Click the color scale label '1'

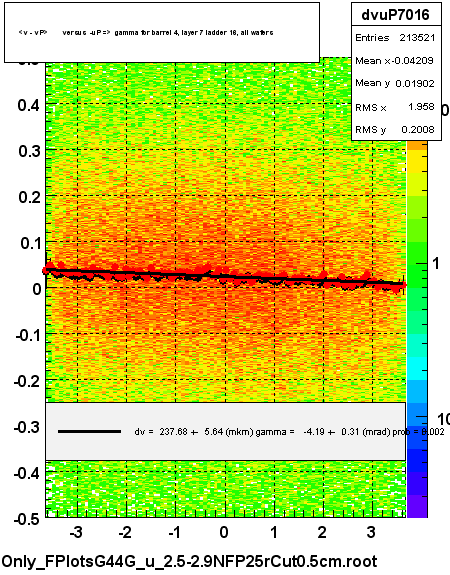coord(436,263)
